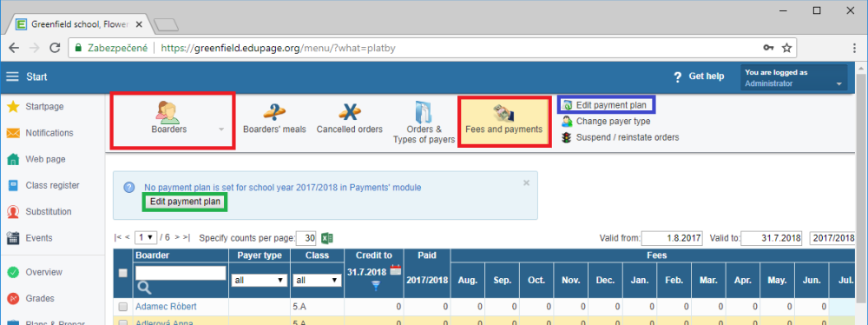Viewport: 868px width, 325px height.
Task: Click the Notifications envelope icon
Action: (x=13, y=133)
